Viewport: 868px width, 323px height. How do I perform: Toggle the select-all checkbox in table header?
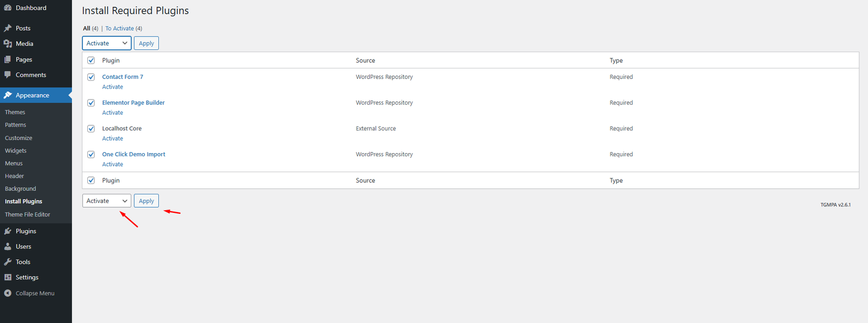click(91, 60)
